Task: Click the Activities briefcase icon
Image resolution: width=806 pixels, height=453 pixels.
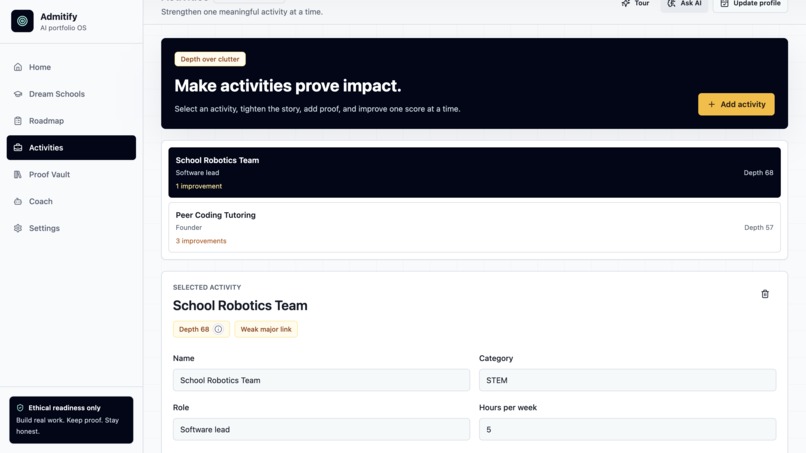Action: 18,148
